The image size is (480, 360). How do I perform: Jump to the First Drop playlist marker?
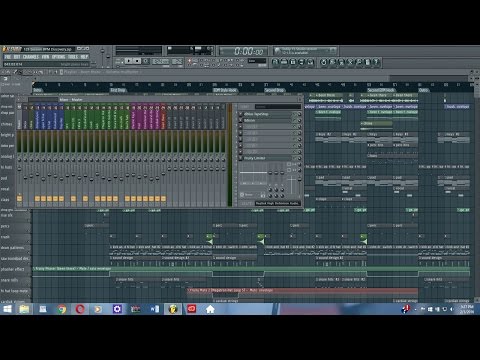click(x=118, y=90)
